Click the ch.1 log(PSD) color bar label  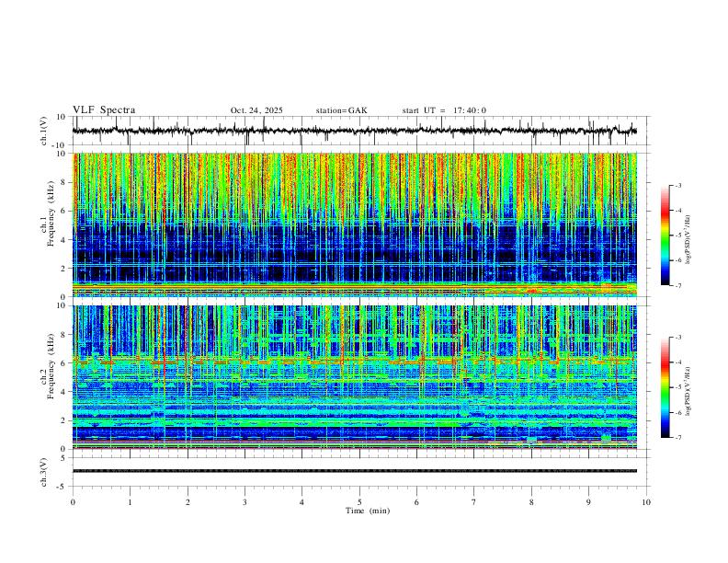click(688, 240)
